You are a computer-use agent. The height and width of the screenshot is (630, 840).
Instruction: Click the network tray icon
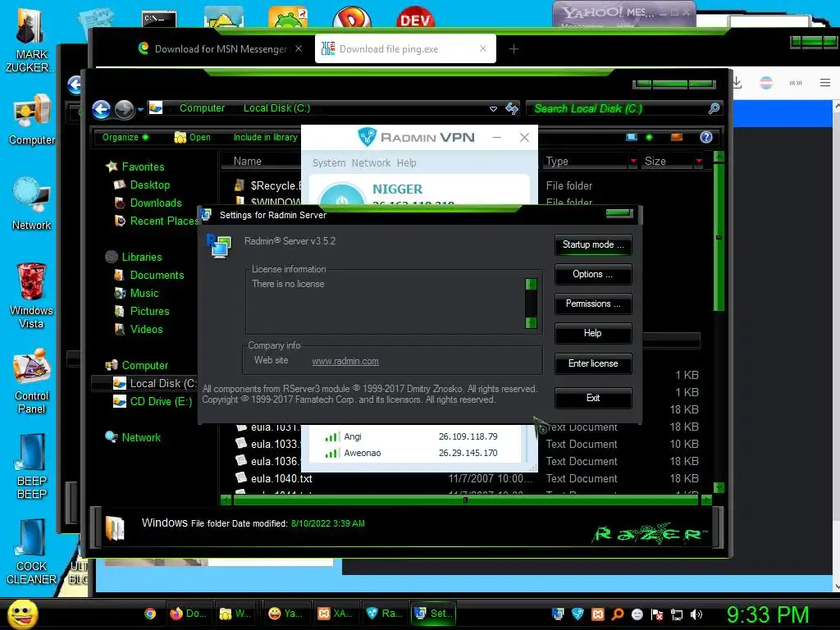(x=677, y=614)
